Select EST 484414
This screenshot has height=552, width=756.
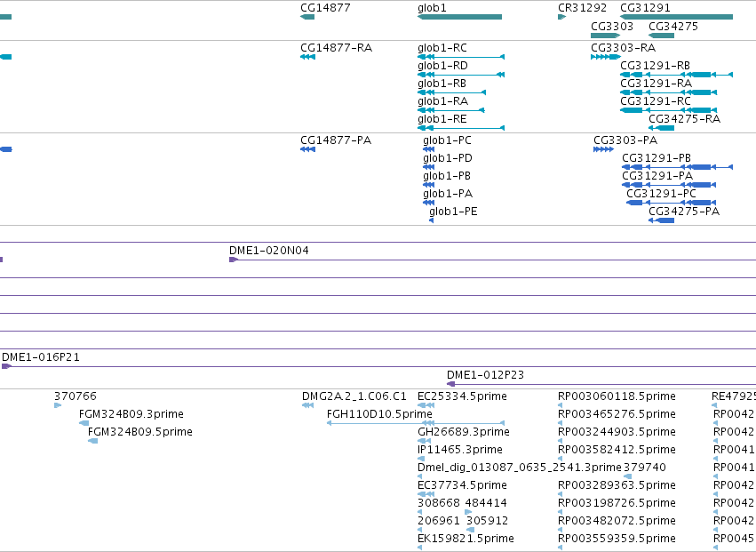[486, 504]
